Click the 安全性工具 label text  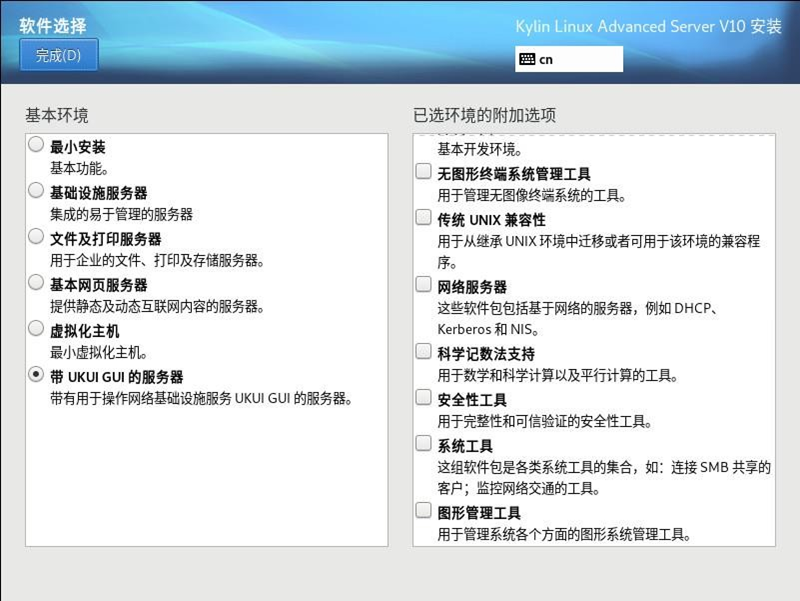pyautogui.click(x=472, y=400)
